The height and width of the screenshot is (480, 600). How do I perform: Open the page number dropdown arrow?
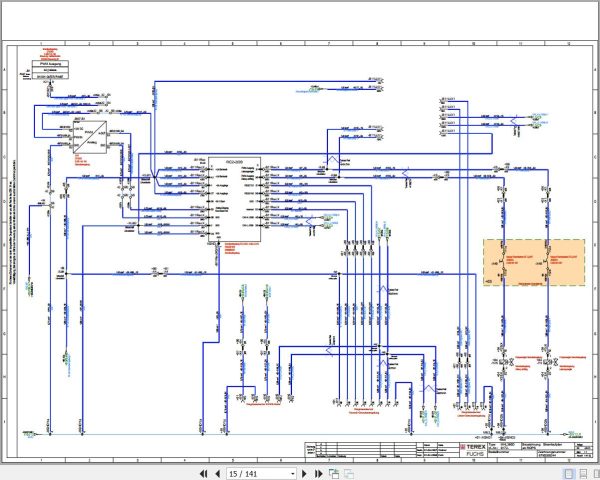(292, 474)
